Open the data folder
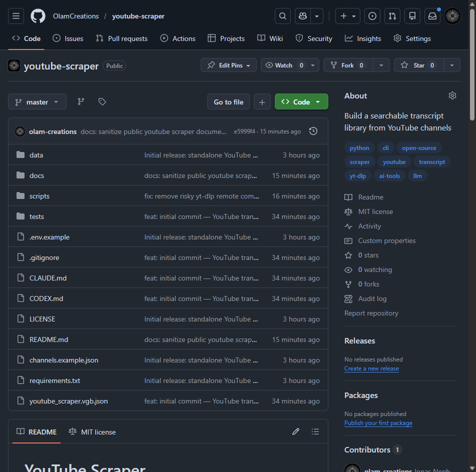476x472 pixels. [36, 155]
